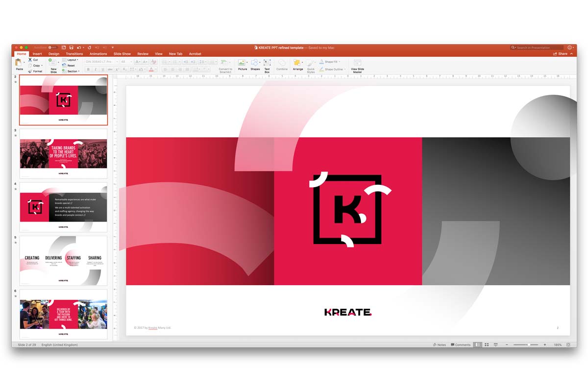This screenshot has height=392, width=588.
Task: Click the Reset slide button
Action: click(x=69, y=65)
